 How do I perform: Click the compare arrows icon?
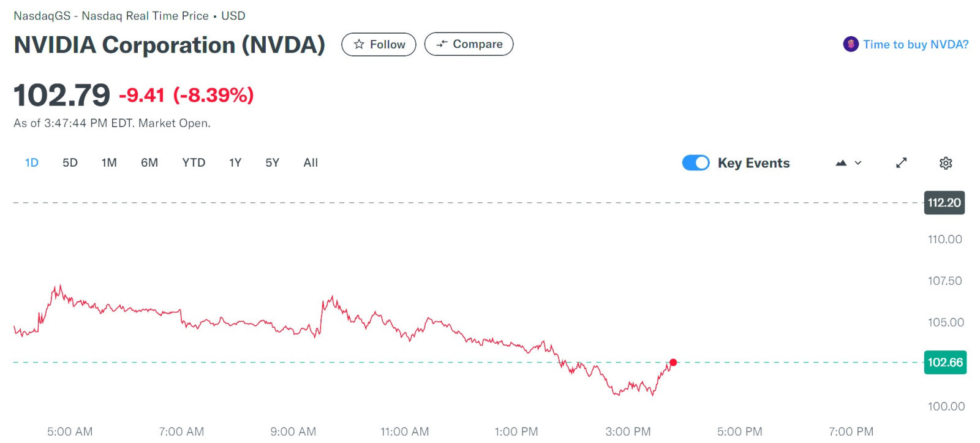click(442, 44)
